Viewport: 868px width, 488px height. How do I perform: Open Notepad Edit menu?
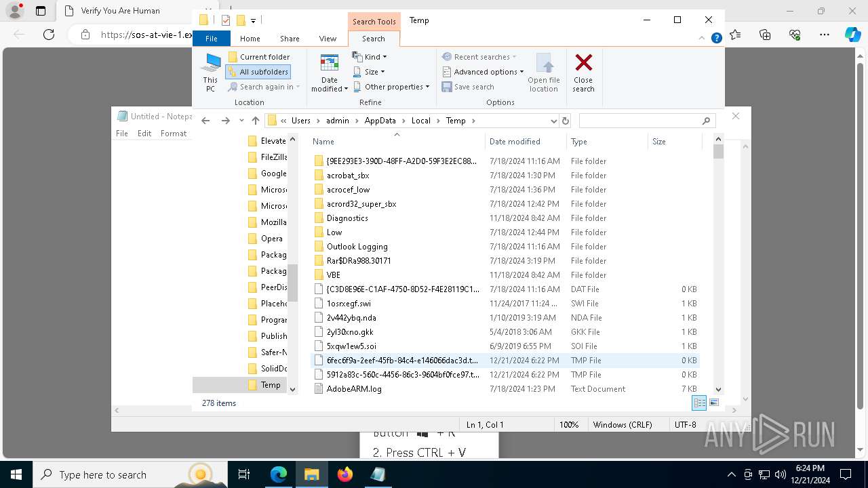tap(144, 134)
